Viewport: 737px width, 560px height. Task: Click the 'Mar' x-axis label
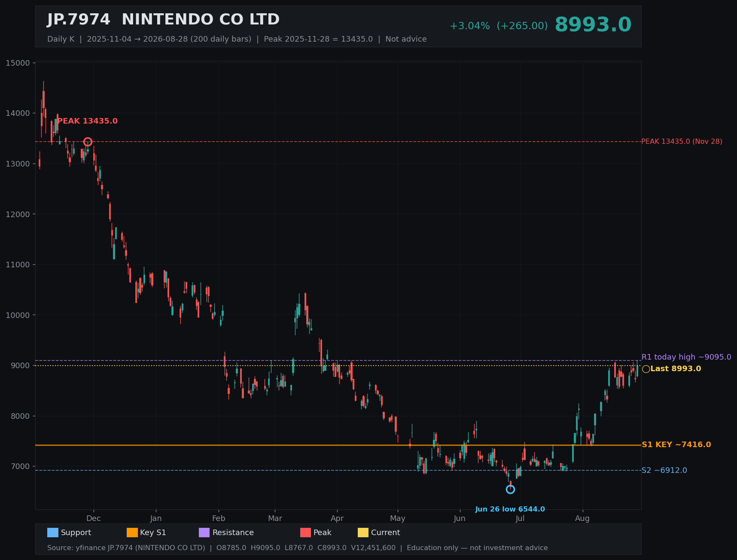[x=275, y=518]
